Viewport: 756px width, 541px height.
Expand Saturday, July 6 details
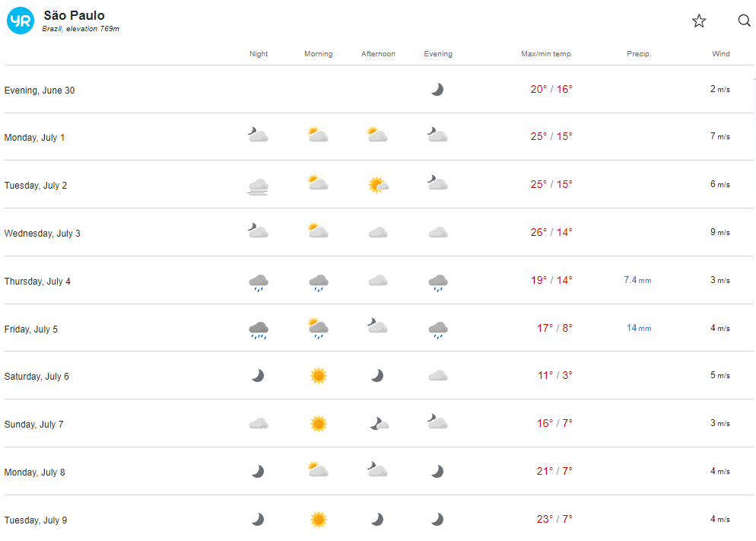[x=379, y=376]
